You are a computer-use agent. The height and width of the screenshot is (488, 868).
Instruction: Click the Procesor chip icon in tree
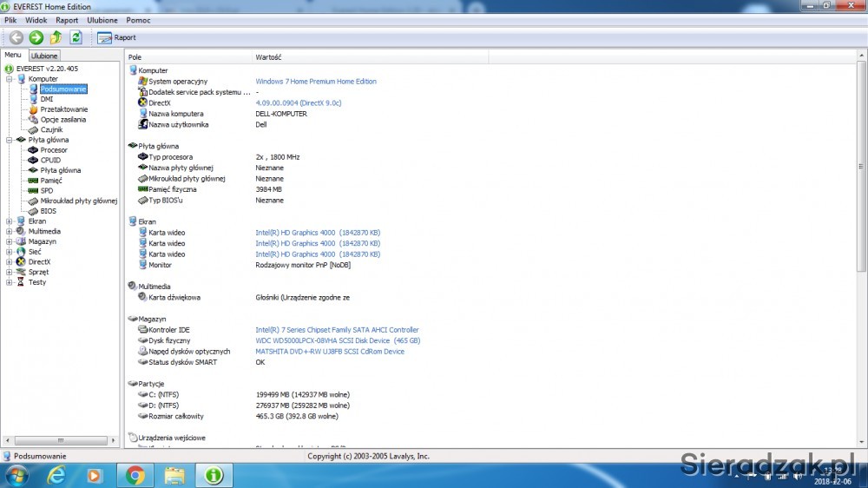pos(33,150)
